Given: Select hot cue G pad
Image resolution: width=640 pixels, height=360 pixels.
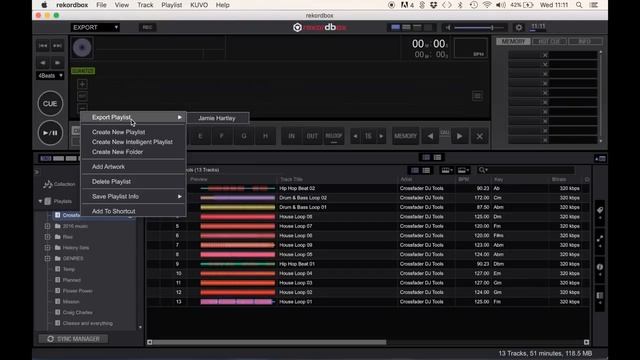Looking at the screenshot, I should coord(244,136).
